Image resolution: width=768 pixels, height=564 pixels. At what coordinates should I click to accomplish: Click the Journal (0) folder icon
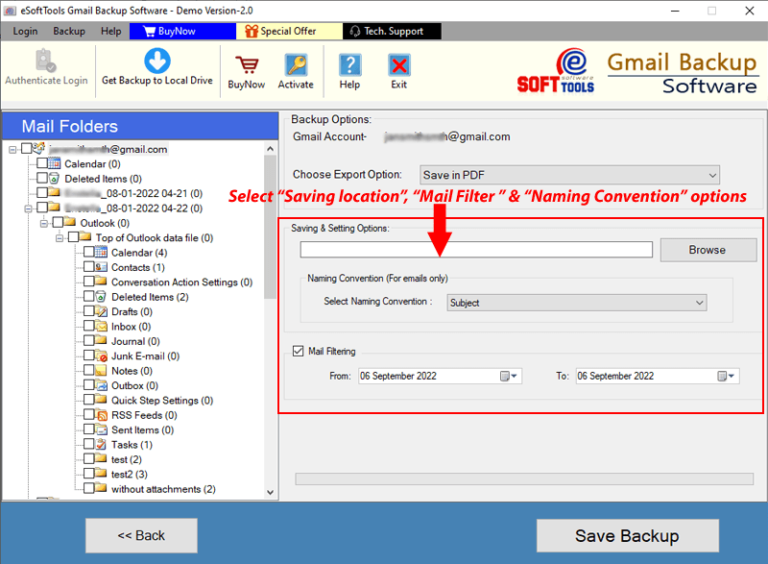101,340
